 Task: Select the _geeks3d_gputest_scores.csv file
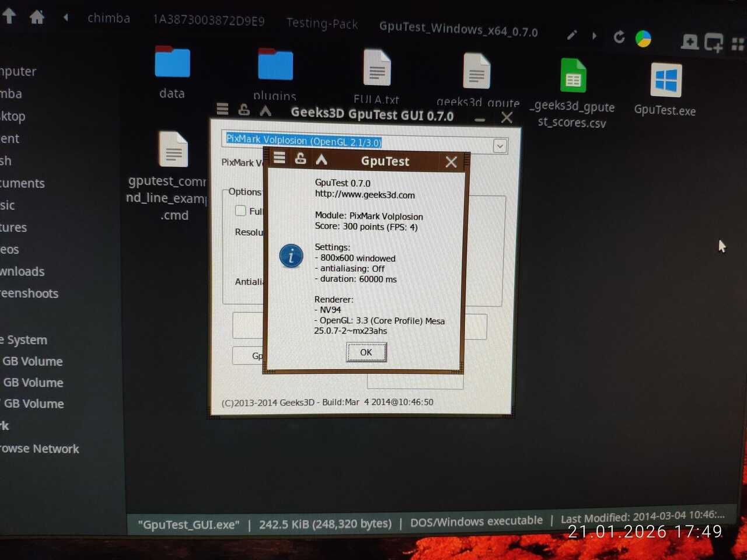coord(573,93)
